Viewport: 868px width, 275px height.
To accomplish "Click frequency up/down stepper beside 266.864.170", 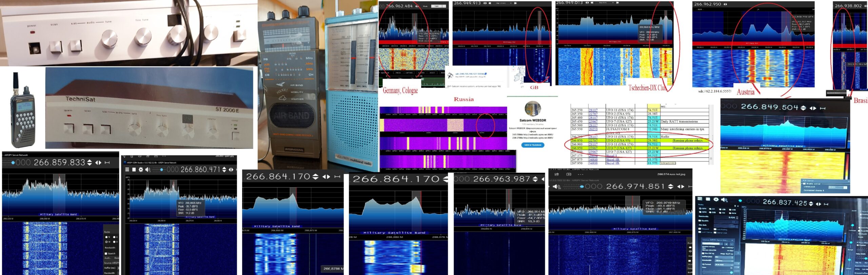I will click(x=315, y=177).
